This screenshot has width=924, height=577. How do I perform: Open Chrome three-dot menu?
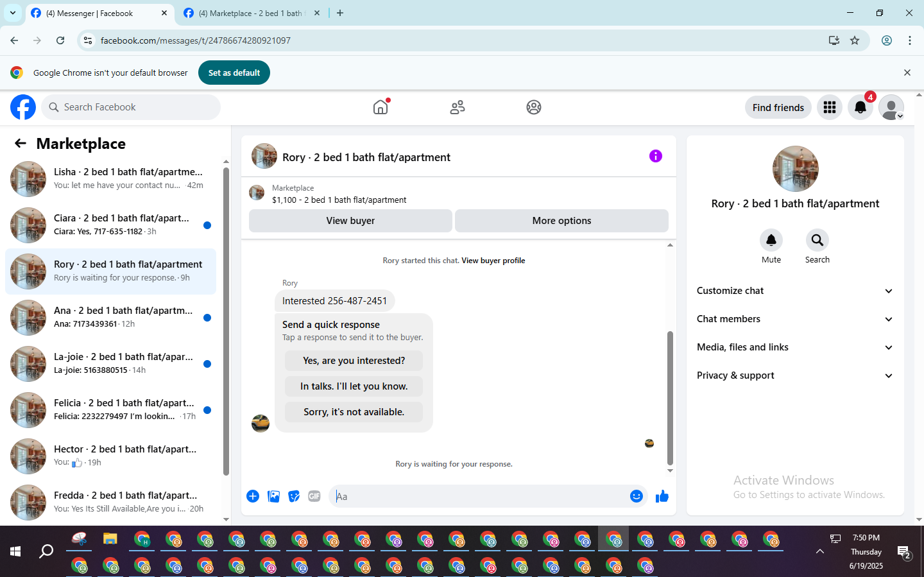[x=910, y=40]
